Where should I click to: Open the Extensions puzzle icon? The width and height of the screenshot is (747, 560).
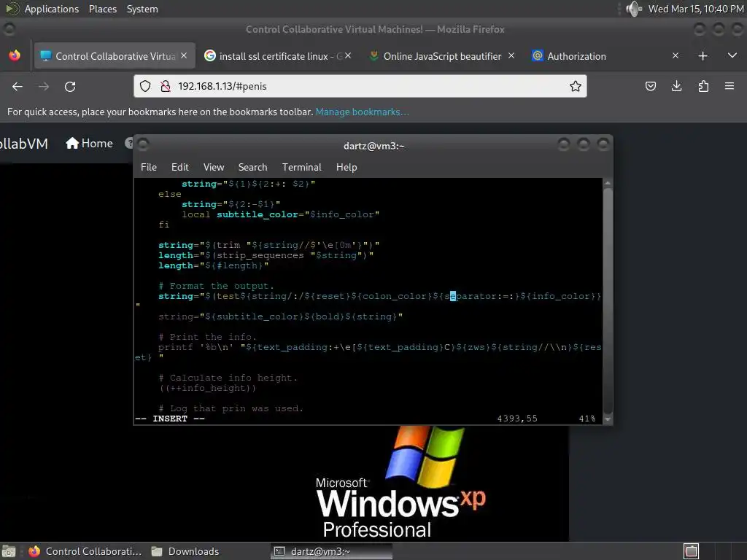pos(703,86)
